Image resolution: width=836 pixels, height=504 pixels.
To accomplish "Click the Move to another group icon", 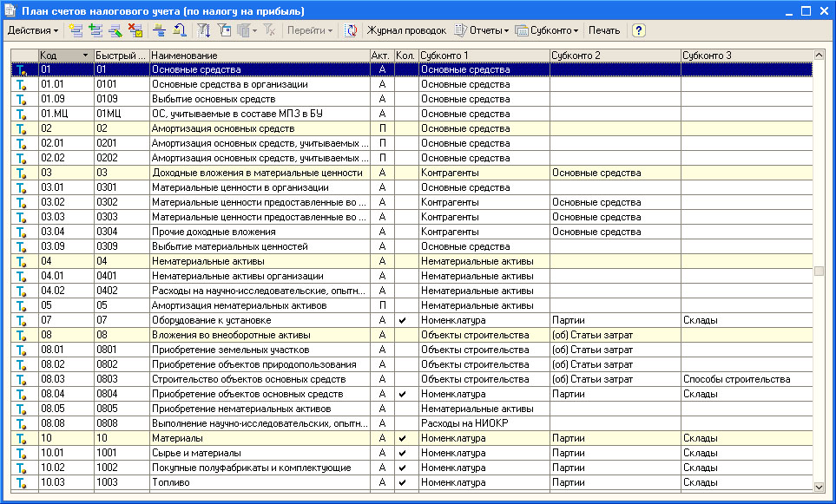I will coord(179,30).
